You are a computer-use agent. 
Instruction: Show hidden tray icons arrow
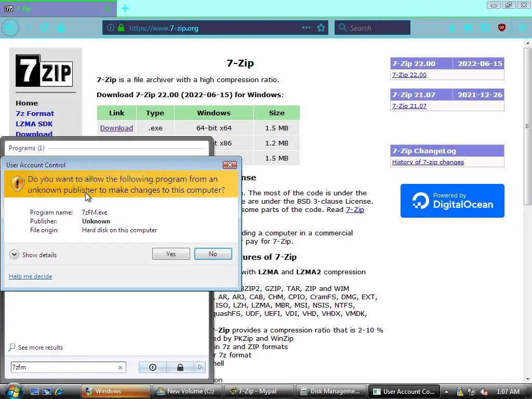pos(446,392)
